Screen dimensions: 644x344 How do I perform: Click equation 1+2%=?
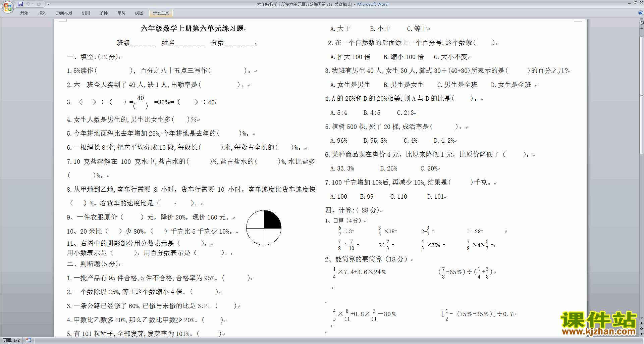[x=475, y=231]
